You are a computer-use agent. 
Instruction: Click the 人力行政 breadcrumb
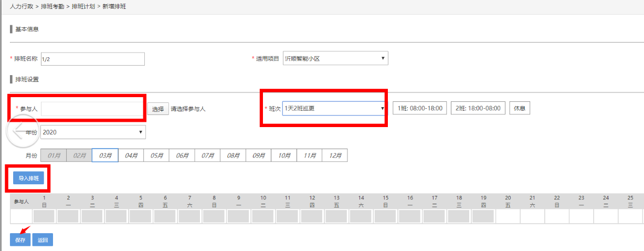22,6
